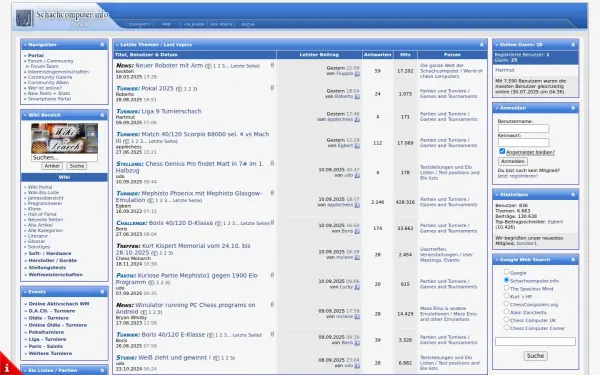This screenshot has height=375, width=600.
Task: Collapse the Google Web Search panel
Action: coord(573,260)
